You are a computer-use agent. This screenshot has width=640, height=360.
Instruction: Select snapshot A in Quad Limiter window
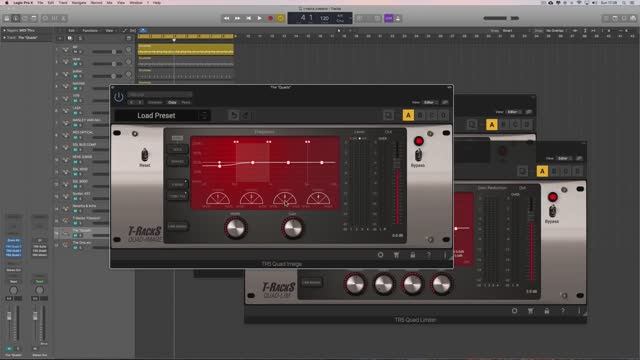pyautogui.click(x=542, y=171)
